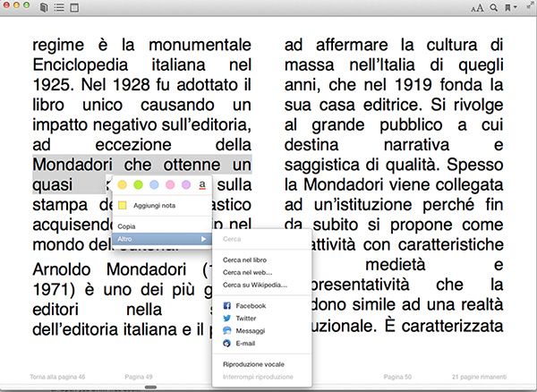Share via Messaggi label

point(251,331)
